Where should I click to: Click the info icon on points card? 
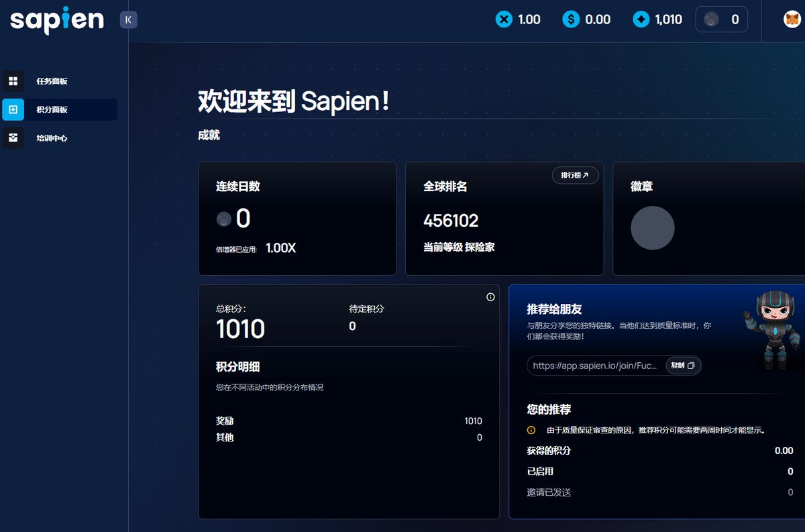490,297
